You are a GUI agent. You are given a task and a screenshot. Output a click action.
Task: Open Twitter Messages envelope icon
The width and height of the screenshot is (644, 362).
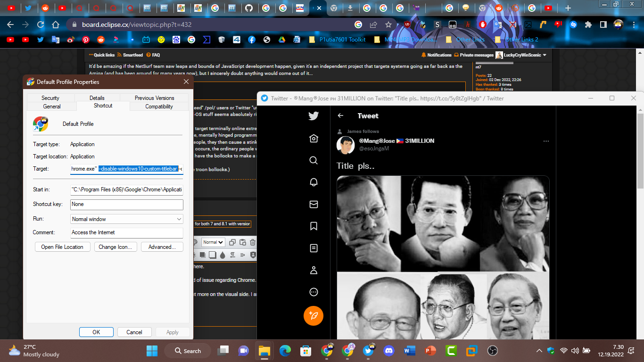314,204
